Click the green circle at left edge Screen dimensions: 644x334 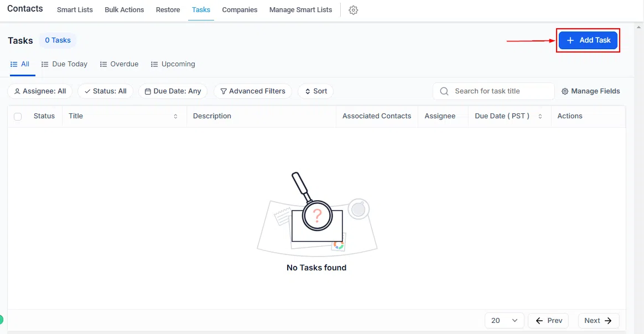(1, 320)
